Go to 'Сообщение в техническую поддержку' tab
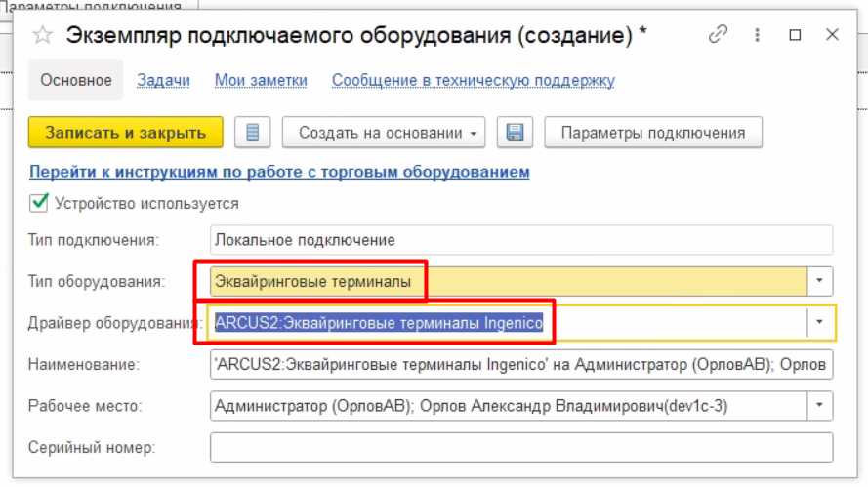Screen dimensions: 868x487 click(473, 80)
